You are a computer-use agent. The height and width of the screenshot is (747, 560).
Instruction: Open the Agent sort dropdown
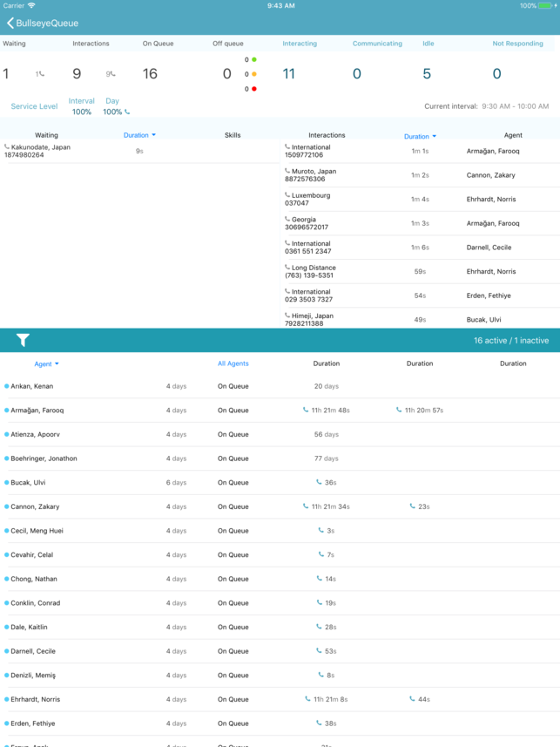pyautogui.click(x=46, y=364)
